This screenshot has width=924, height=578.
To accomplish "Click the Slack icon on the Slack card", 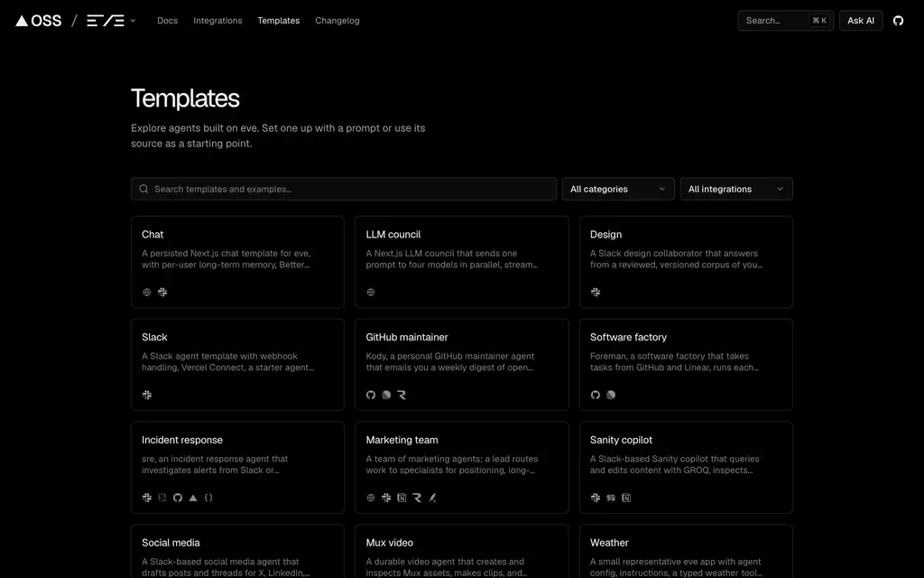I will pyautogui.click(x=147, y=396).
